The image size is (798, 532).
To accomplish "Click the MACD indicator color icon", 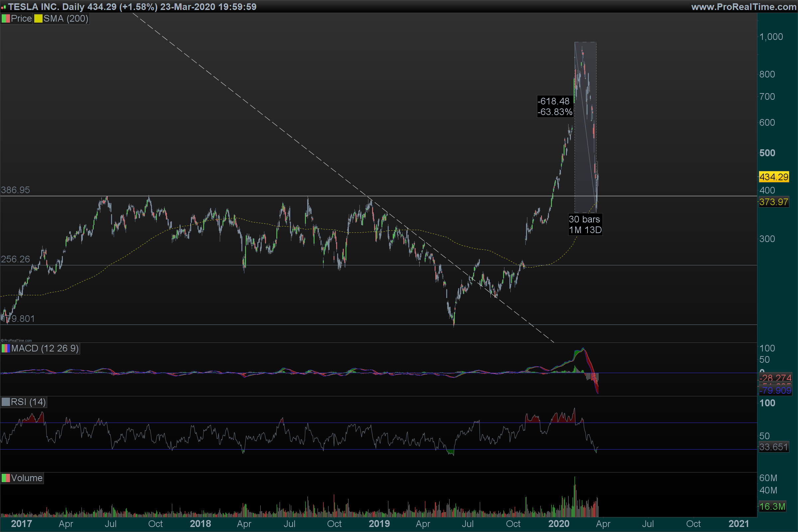I will [5, 348].
